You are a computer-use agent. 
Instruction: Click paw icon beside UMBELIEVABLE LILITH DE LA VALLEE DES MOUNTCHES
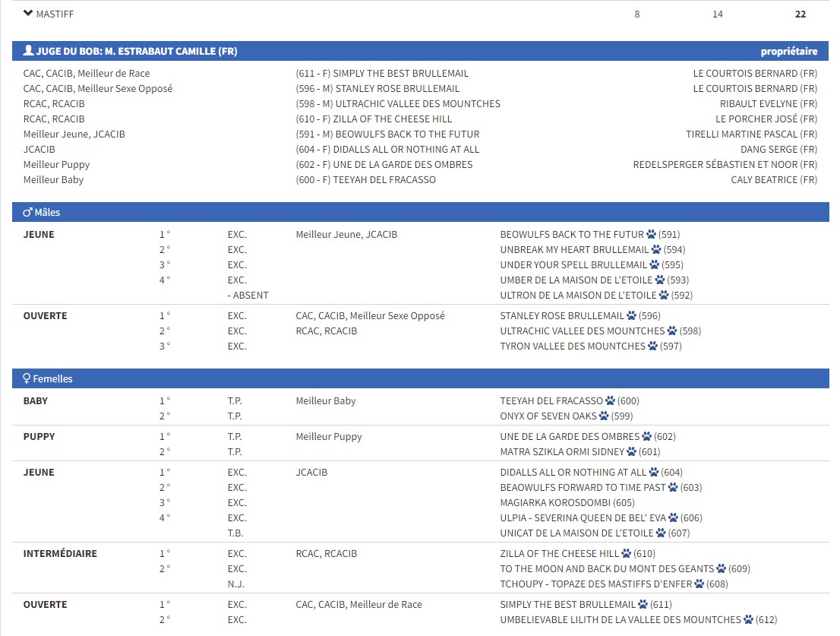point(748,619)
